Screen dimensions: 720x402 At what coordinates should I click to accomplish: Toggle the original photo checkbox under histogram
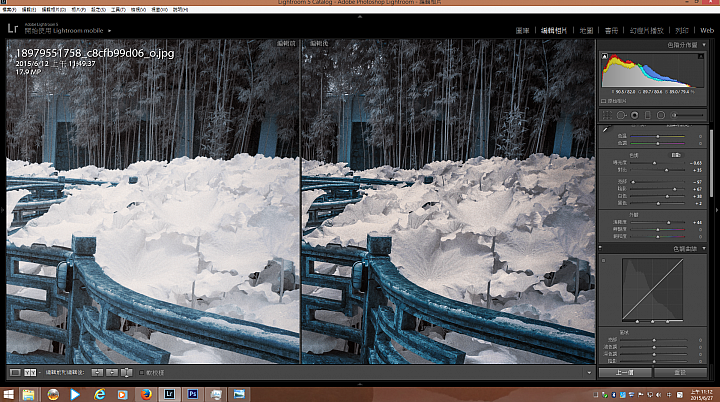point(603,101)
